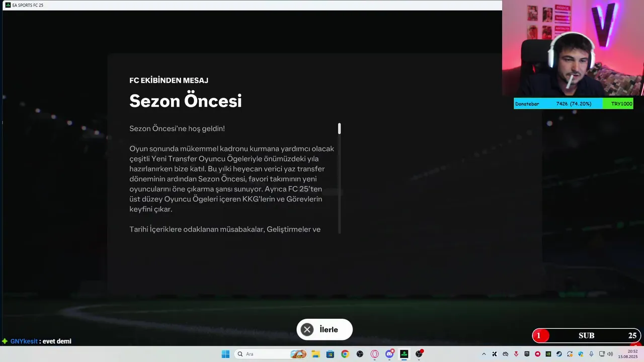Open Opera GX browser from the taskbar

click(x=374, y=354)
